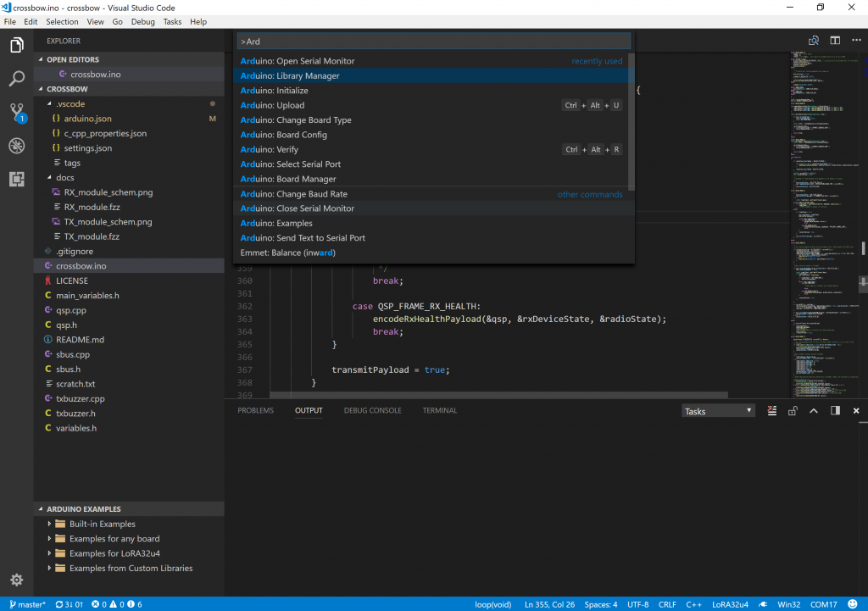Open editor with Find Widget icon
This screenshot has height=611, width=868.
(813, 40)
